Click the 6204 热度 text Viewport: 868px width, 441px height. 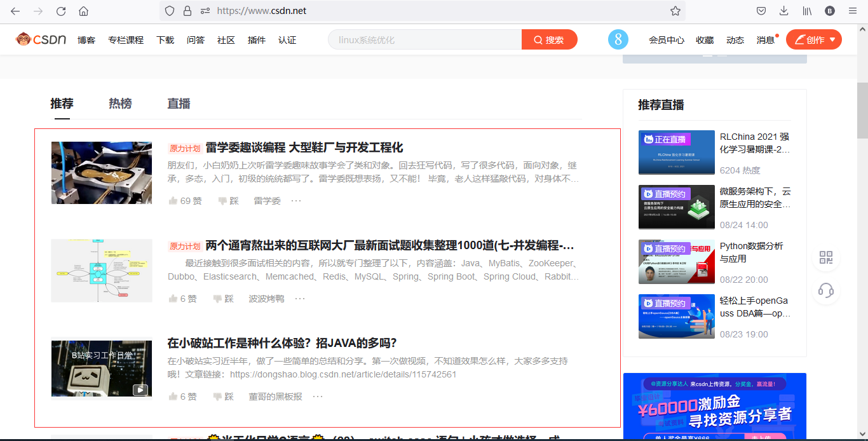click(x=740, y=170)
